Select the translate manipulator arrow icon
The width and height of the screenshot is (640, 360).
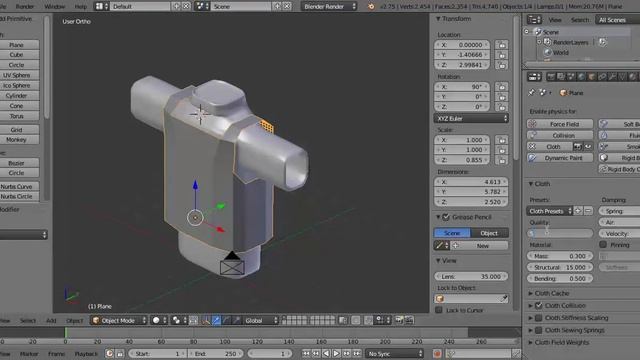pyautogui.click(x=216, y=320)
